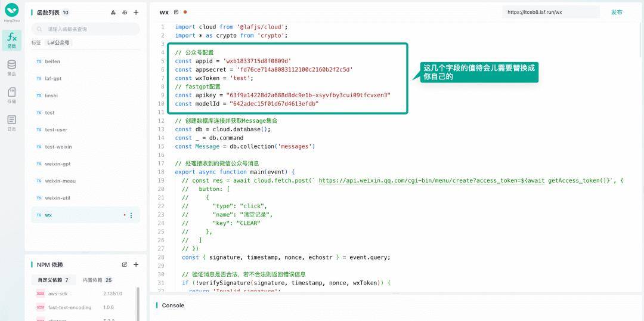Click the aws-sdk package name
Viewport: 644px width, 321px height.
[58, 294]
